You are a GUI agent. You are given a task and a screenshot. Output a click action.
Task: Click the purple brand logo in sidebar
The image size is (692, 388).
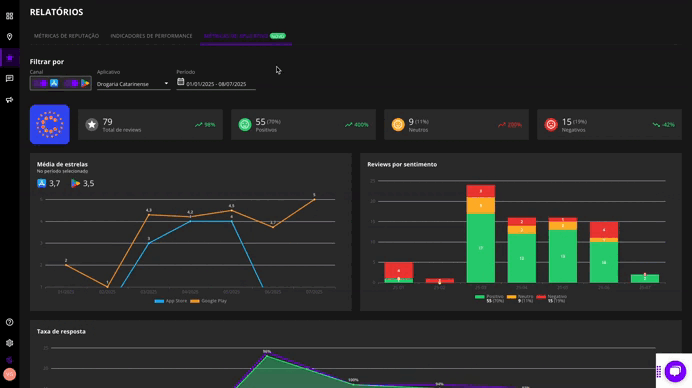click(x=9, y=360)
